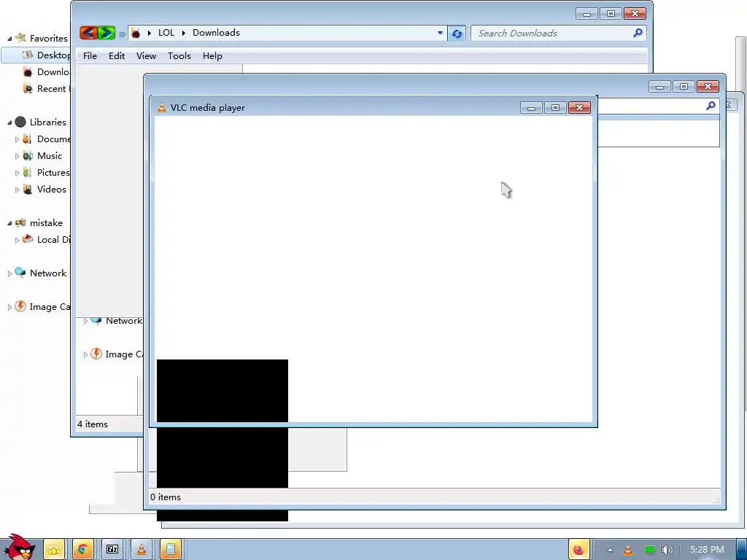Select the Network icon in the leftmost pane
The width and height of the screenshot is (747, 560).
point(20,273)
